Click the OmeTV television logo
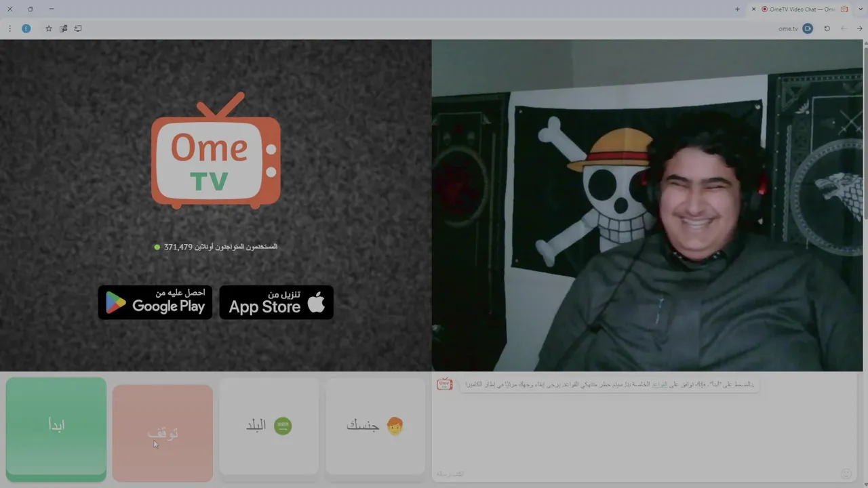This screenshot has height=488, width=868. click(216, 150)
